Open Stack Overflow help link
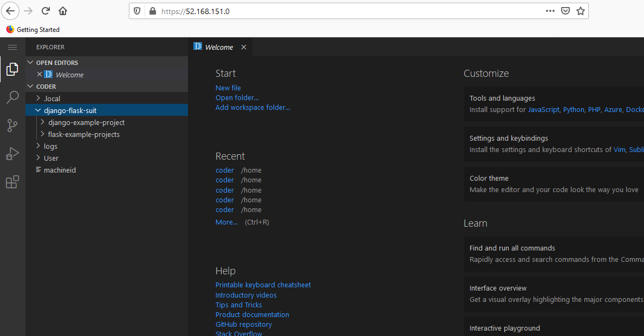This screenshot has height=336, width=644. coord(239,333)
